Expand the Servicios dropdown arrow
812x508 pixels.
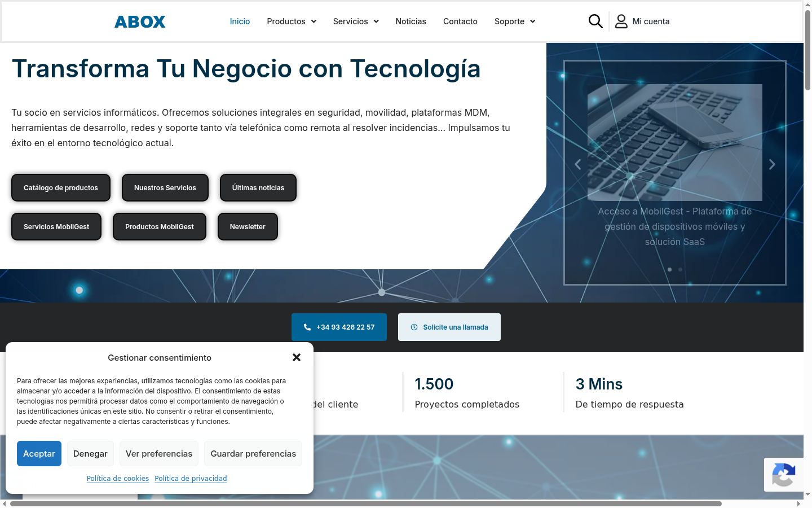coord(376,21)
